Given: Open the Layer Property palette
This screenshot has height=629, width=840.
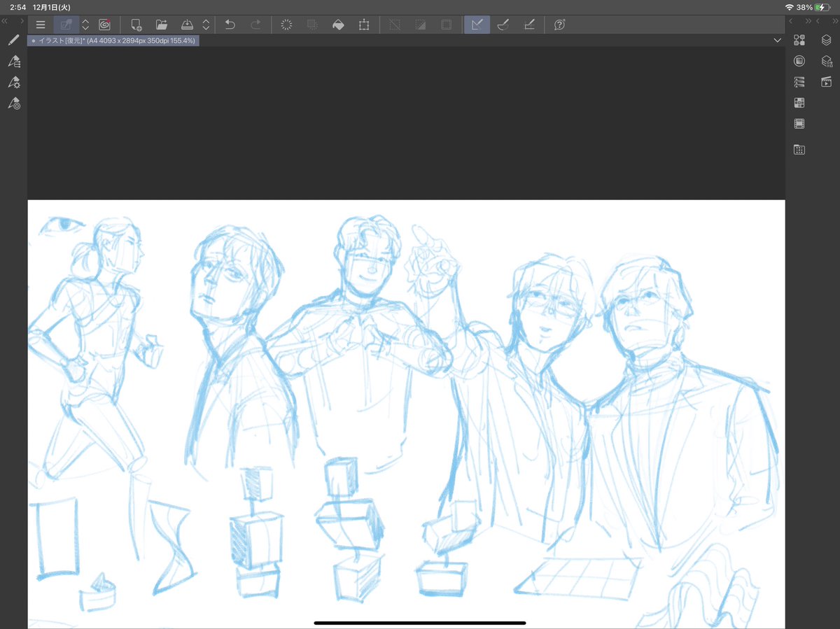Looking at the screenshot, I should (826, 62).
